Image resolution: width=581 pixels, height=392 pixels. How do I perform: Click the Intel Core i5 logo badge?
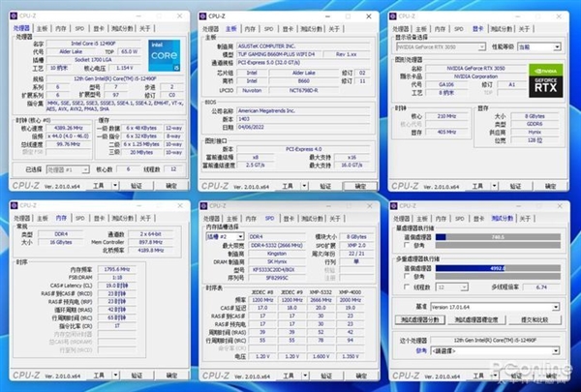pos(165,55)
